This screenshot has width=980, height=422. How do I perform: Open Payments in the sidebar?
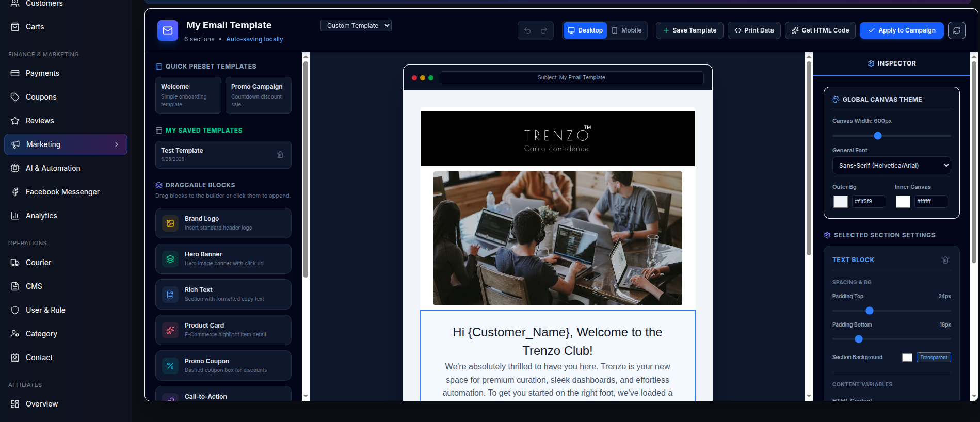click(x=66, y=73)
